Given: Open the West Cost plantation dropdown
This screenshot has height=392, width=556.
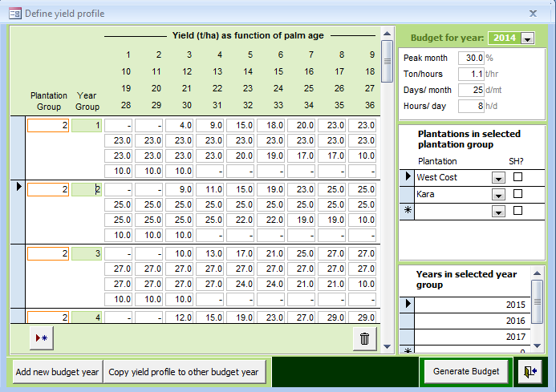Looking at the screenshot, I should point(498,178).
